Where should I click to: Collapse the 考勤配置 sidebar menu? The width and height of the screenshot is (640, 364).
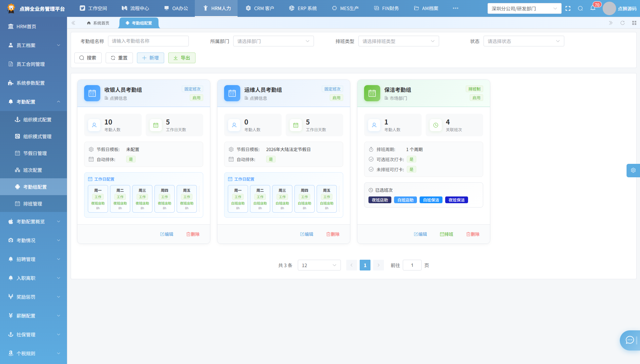click(33, 102)
